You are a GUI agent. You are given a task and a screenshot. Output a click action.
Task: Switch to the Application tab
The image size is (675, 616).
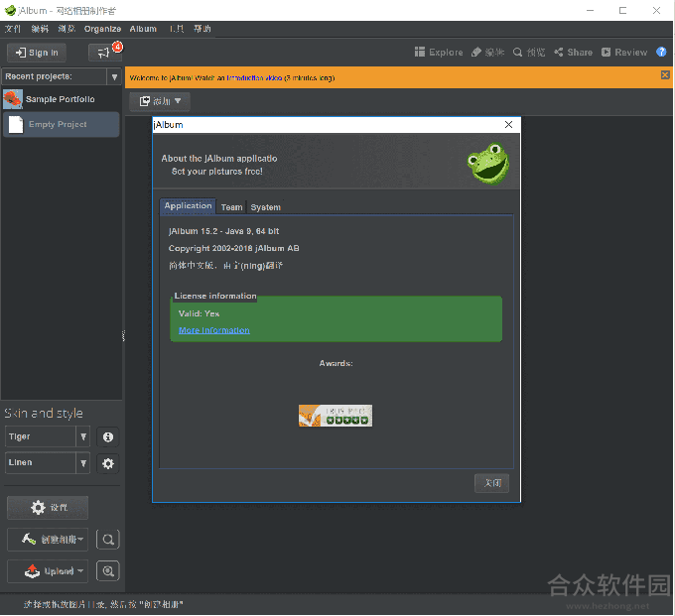188,206
